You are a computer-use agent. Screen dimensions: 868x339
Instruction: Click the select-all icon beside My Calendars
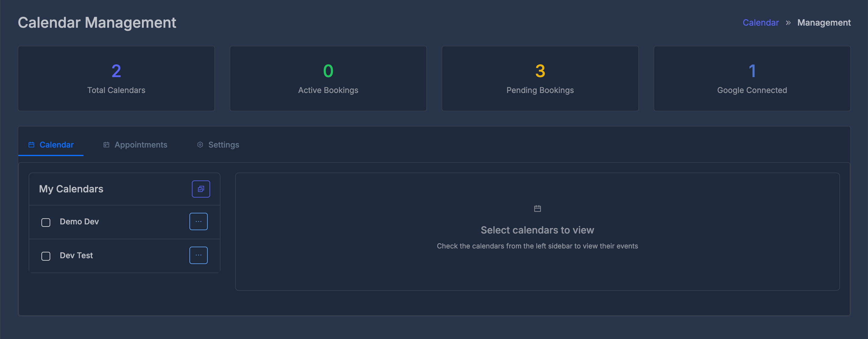pyautogui.click(x=201, y=189)
